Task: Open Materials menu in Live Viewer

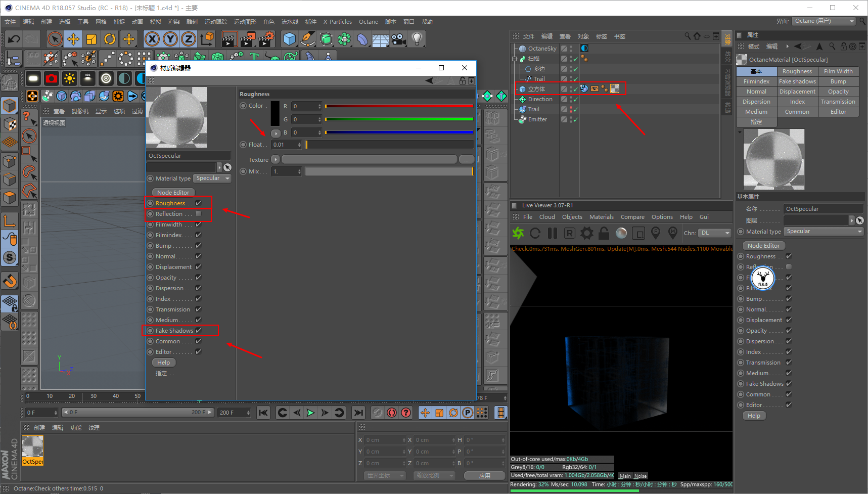Action: point(602,217)
